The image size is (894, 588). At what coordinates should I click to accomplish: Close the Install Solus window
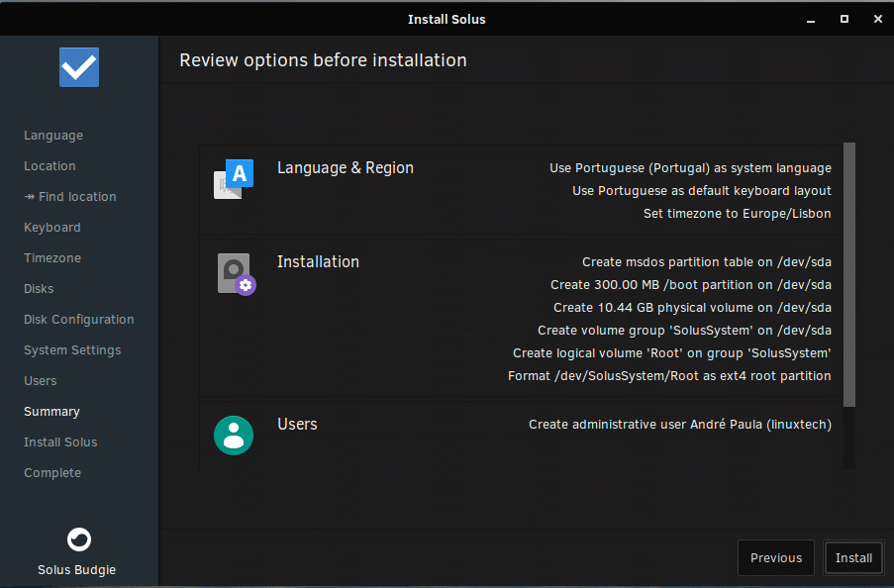(878, 20)
